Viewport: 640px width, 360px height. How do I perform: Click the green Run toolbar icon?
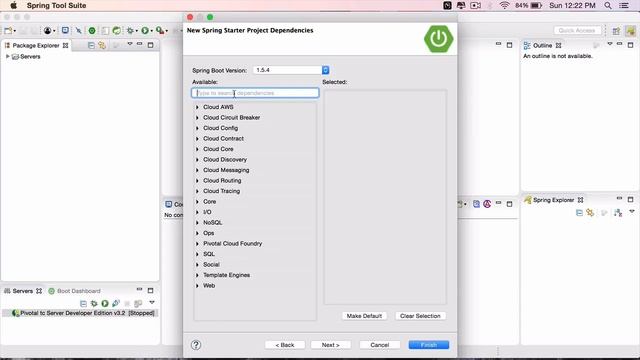pos(145,31)
